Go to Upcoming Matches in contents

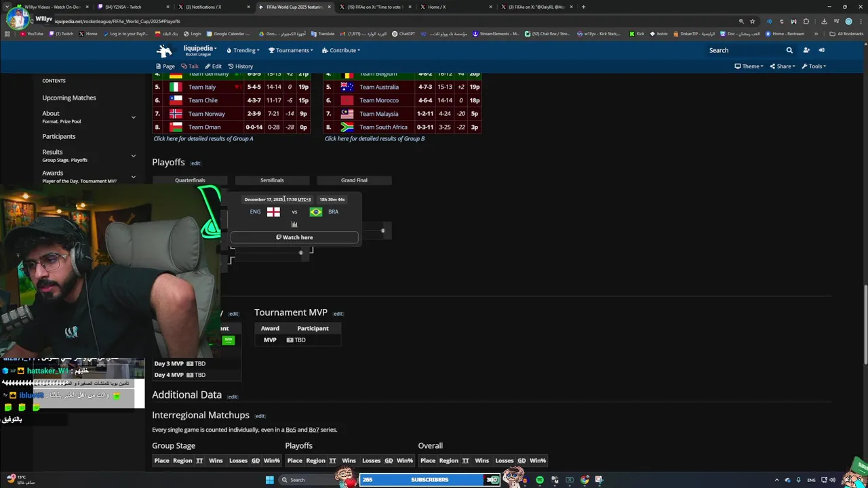69,98
